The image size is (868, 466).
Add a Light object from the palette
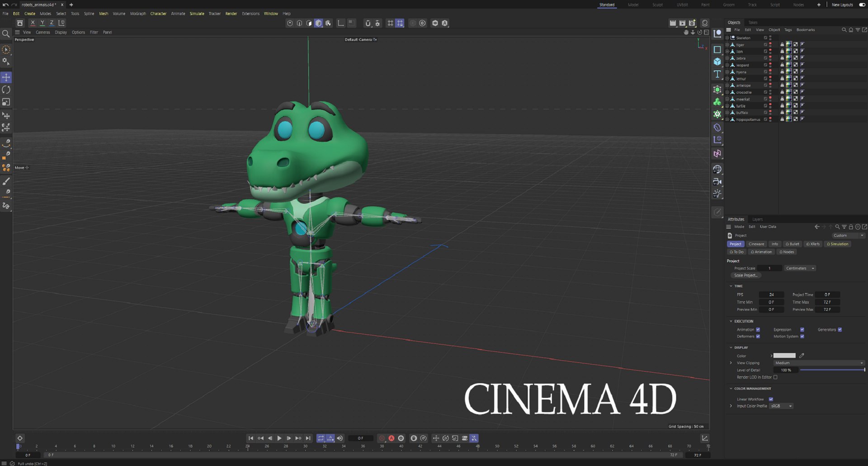[717, 194]
